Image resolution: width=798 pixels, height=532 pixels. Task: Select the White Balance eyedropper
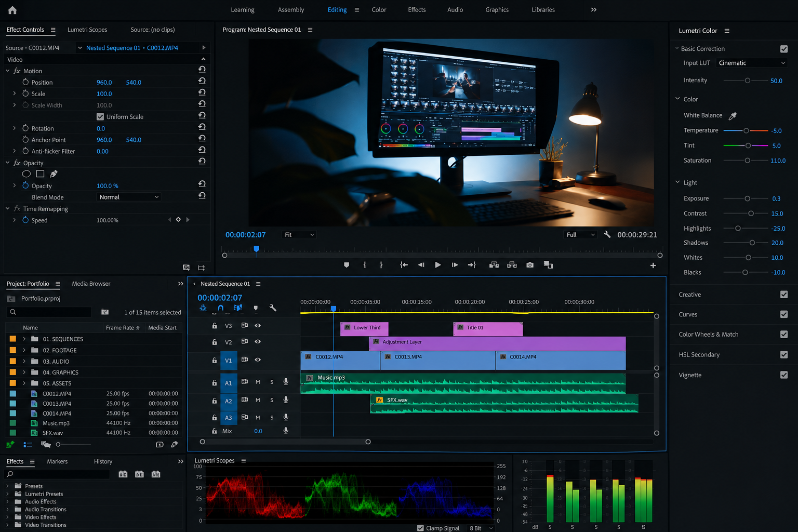[x=733, y=116]
